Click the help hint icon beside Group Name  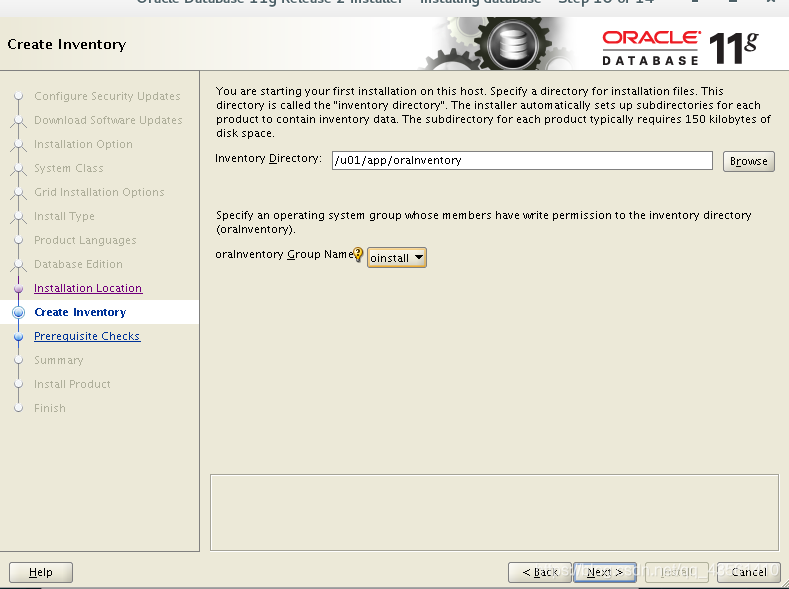[x=358, y=255]
